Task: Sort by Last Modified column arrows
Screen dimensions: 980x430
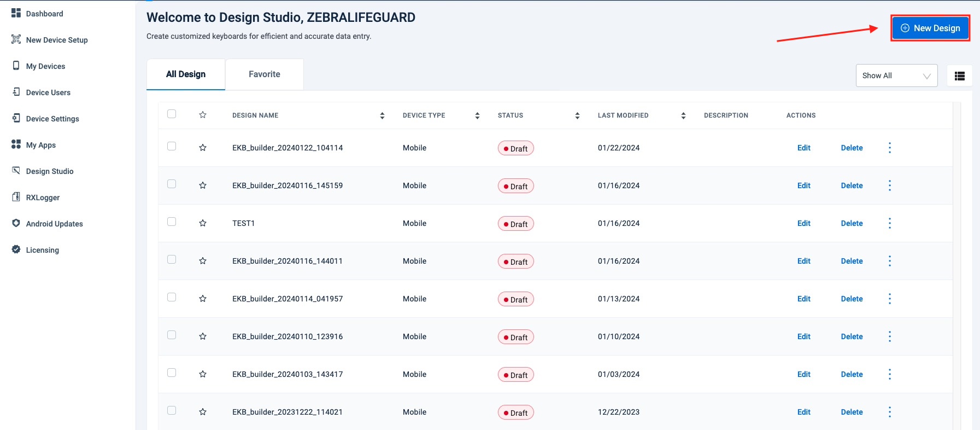Action: click(683, 115)
